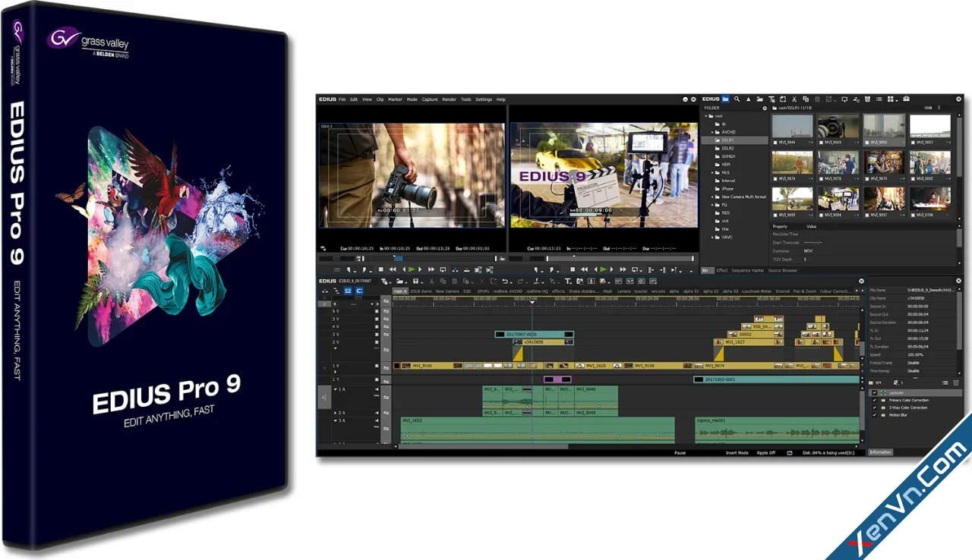Click the Bin add clip folder icon

tap(759, 99)
